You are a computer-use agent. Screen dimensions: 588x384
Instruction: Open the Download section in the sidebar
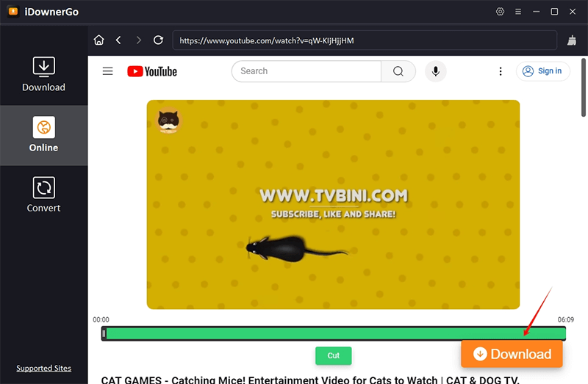pos(43,74)
